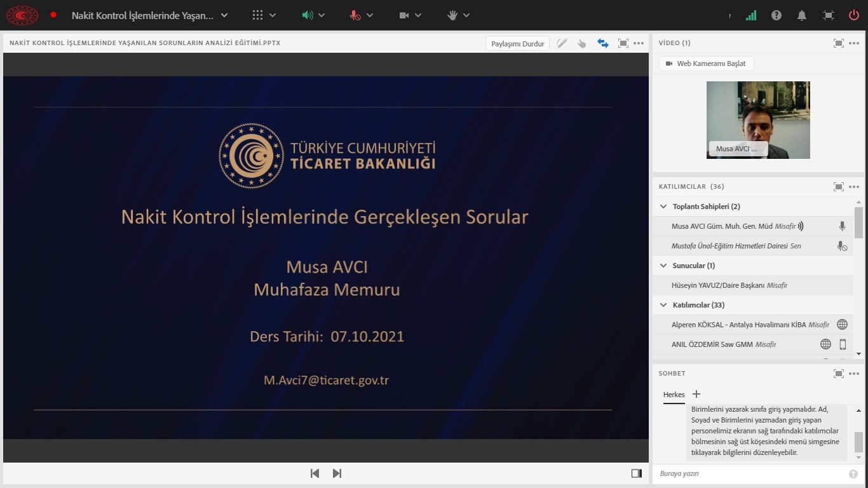Open the Sohbet pod options menu
The image size is (868, 488).
tap(854, 374)
